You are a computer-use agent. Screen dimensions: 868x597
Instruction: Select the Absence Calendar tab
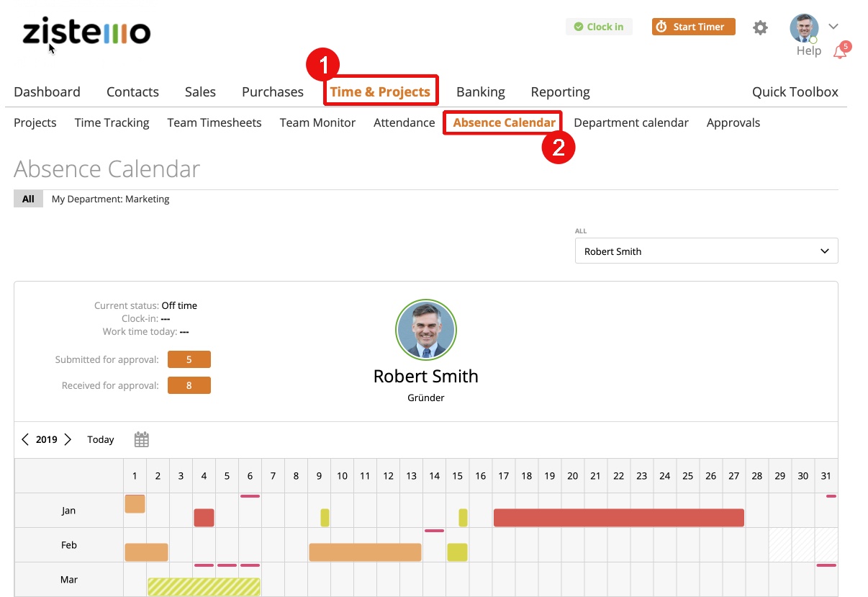coord(505,122)
